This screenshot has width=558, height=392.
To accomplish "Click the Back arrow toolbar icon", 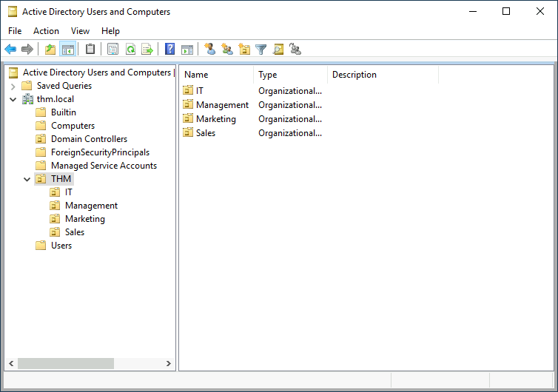I will (10, 50).
